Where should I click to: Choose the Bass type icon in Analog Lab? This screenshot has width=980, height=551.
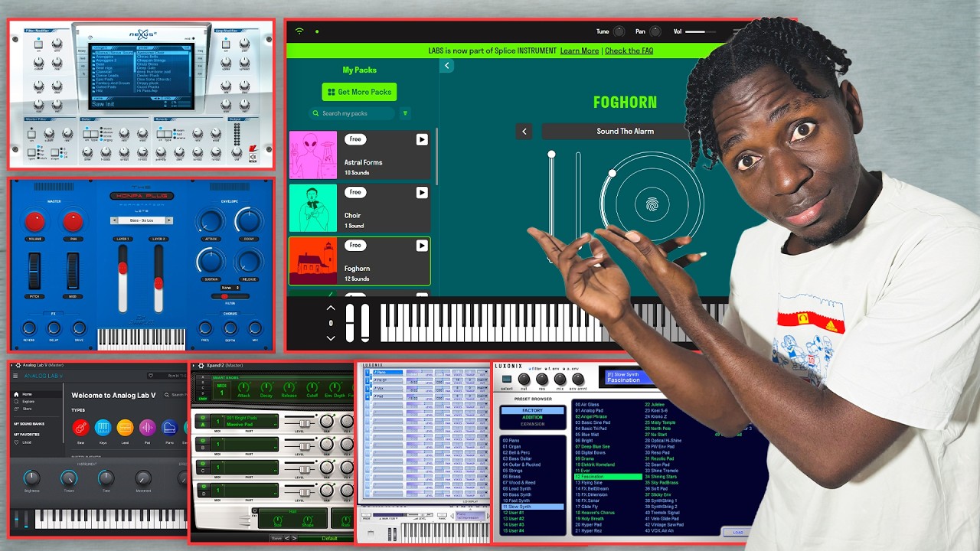click(x=80, y=428)
